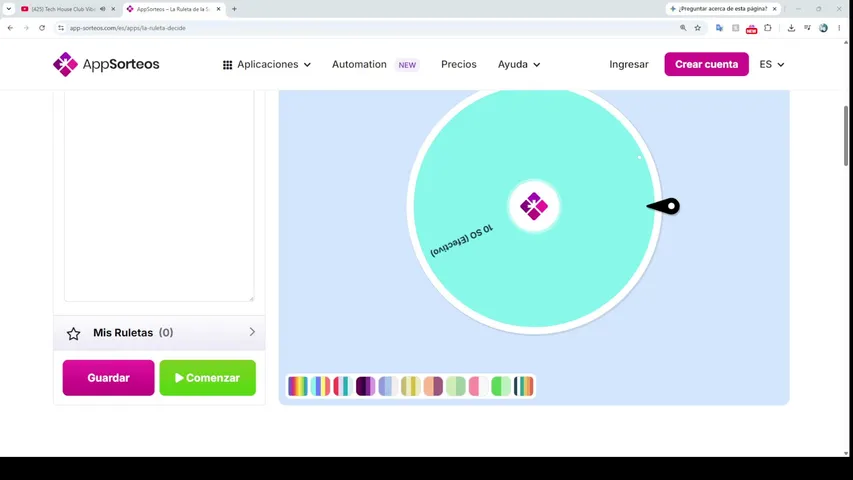Go back in the browser
853x480 pixels.
[x=10, y=28]
